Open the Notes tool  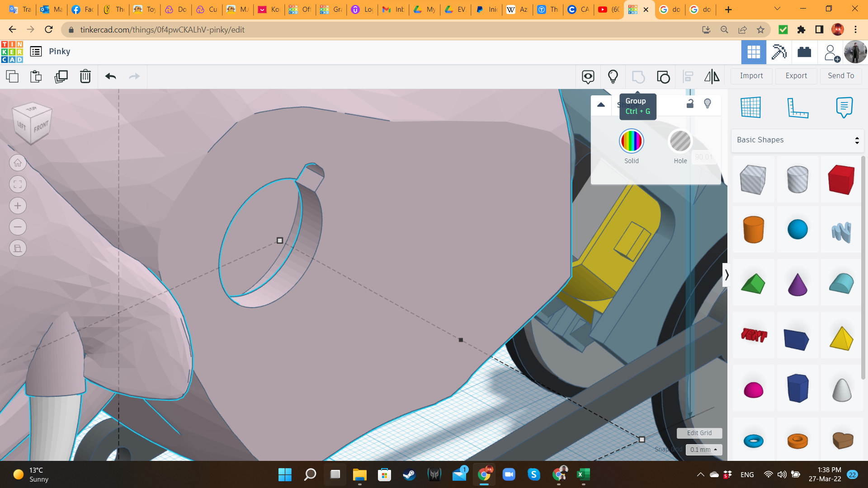pos(844,107)
